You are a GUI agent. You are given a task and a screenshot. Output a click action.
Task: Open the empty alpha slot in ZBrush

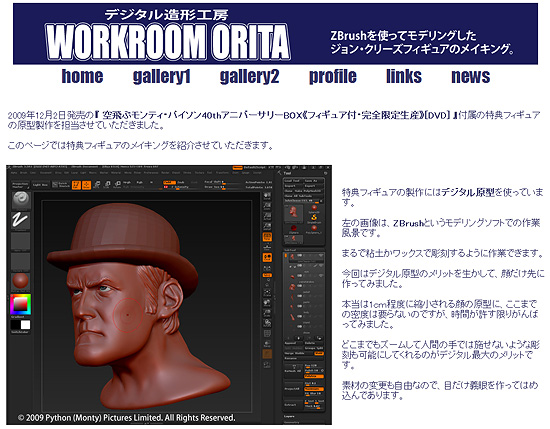coord(20,241)
